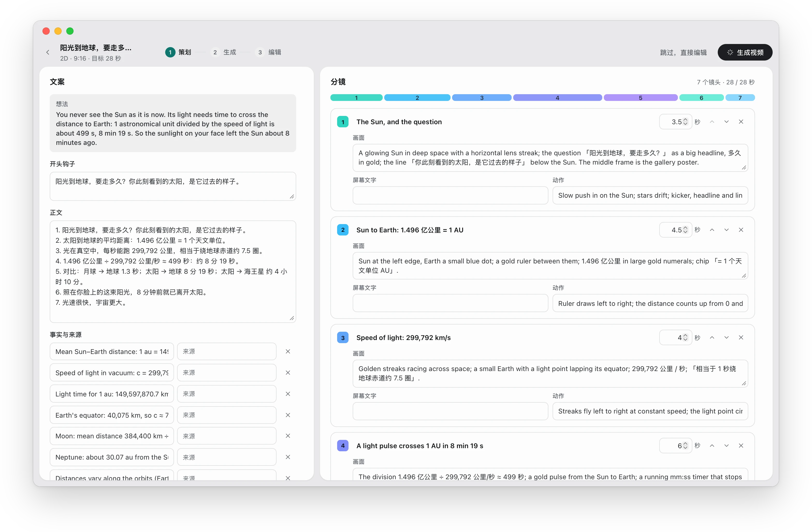Viewport: 812px width, 532px height.
Task: Click the 跳过，直接编辑 link
Action: pyautogui.click(x=683, y=53)
